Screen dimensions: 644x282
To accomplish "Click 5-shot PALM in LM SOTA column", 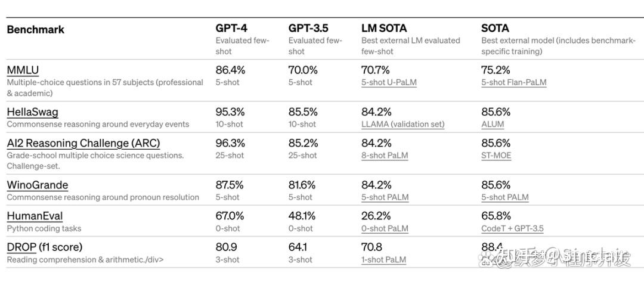I will (x=385, y=197).
